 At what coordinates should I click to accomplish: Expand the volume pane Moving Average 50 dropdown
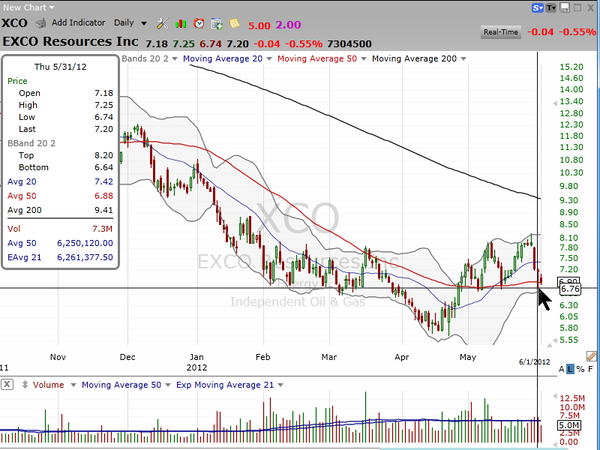(168, 385)
